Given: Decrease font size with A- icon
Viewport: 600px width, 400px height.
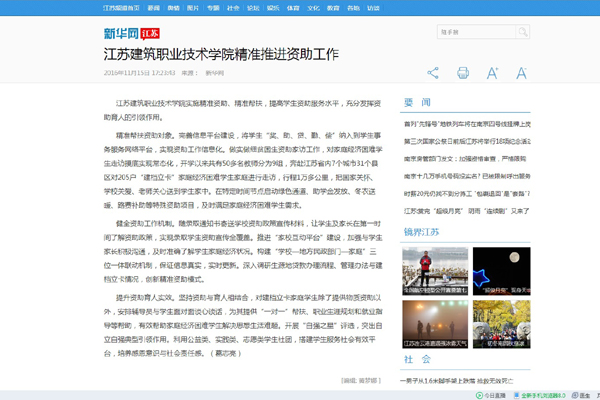Looking at the screenshot, I should (x=521, y=73).
